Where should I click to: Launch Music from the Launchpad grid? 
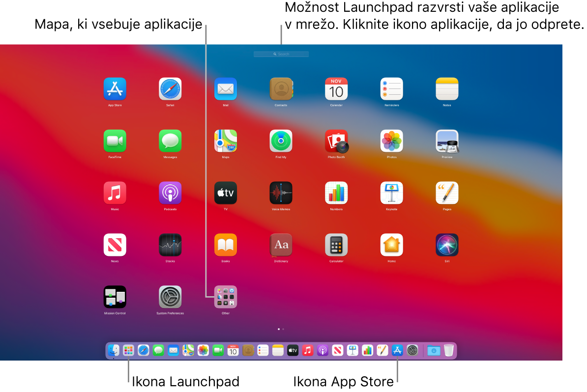(115, 193)
